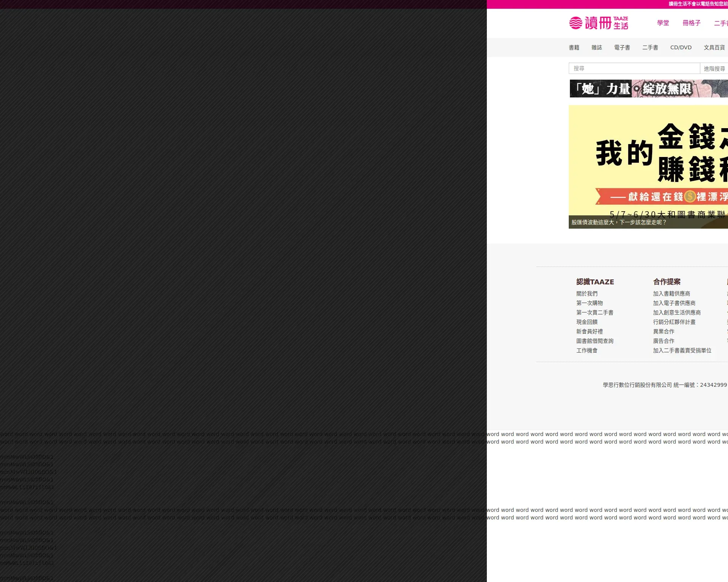Open the 電子書 category tab
The width and height of the screenshot is (728, 582).
pos(622,48)
